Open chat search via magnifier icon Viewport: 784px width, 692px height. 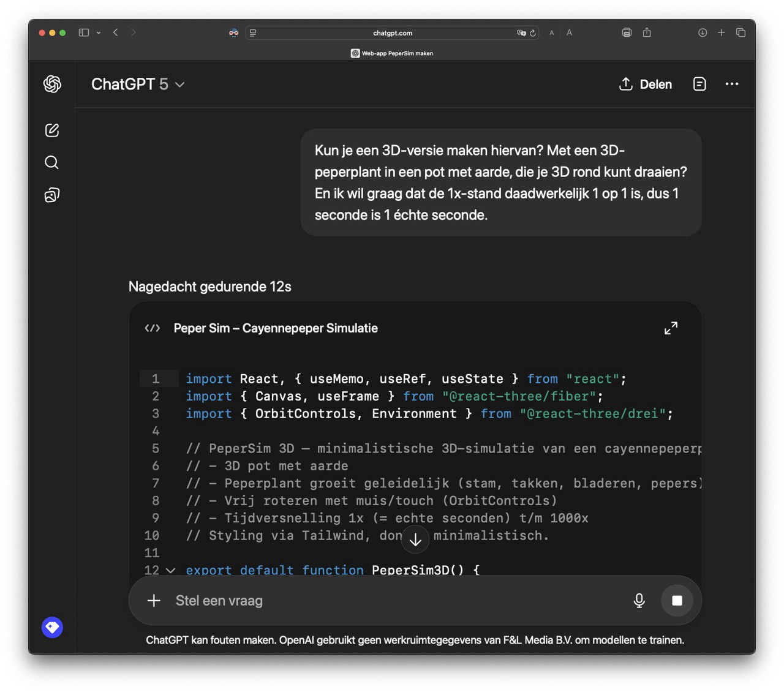click(52, 162)
